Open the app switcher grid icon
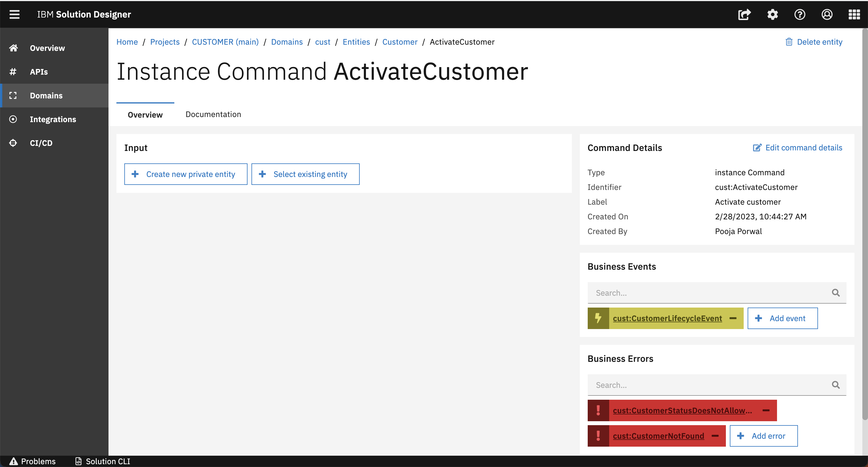The width and height of the screenshot is (868, 467). point(854,14)
